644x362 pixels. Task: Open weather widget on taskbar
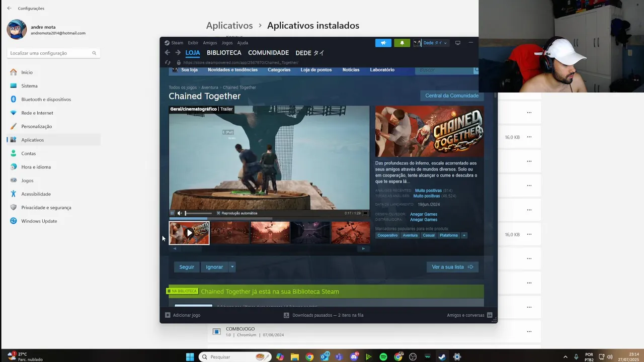coord(25,357)
